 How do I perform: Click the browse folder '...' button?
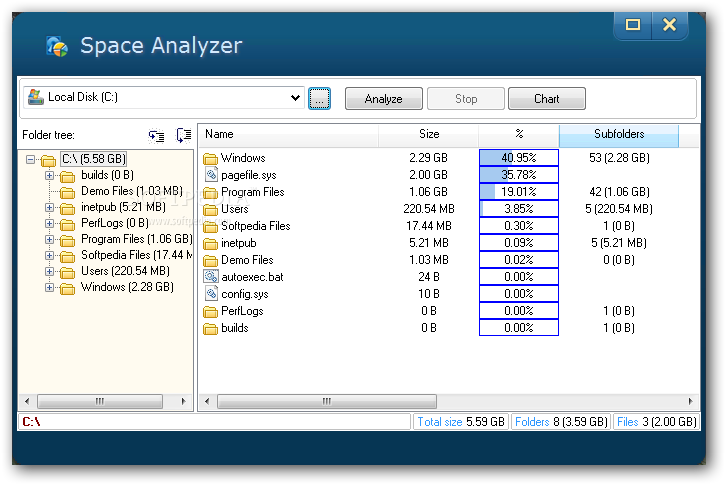(319, 99)
